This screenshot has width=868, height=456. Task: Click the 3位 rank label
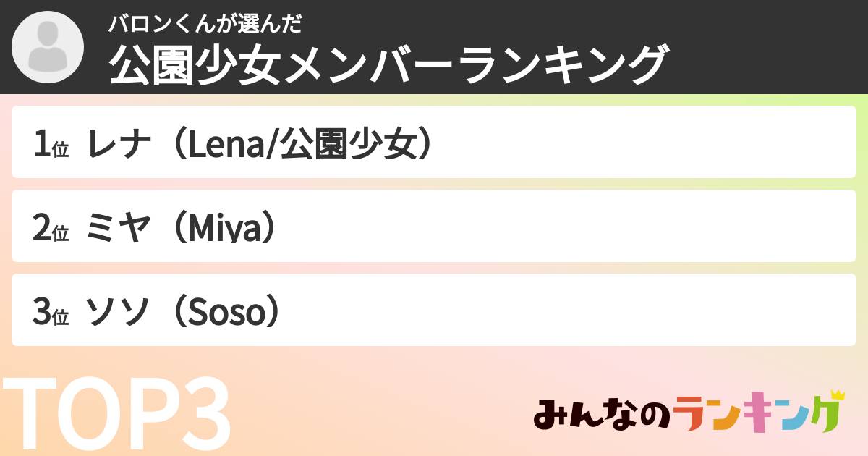[x=51, y=313]
